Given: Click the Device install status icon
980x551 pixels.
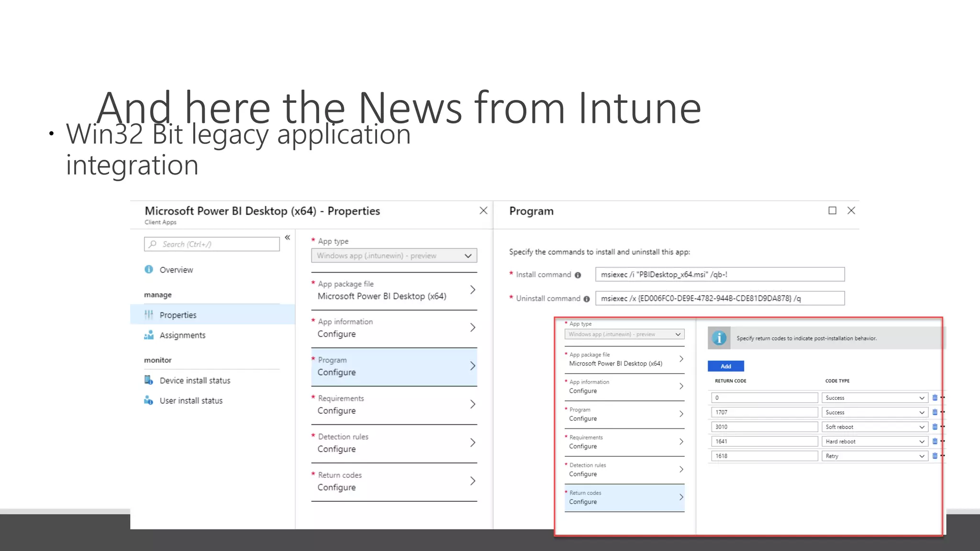Looking at the screenshot, I should 149,380.
